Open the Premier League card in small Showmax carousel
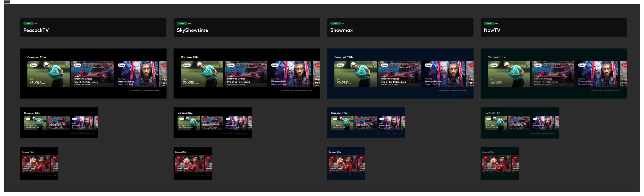The width and height of the screenshot is (644, 196). [343, 164]
